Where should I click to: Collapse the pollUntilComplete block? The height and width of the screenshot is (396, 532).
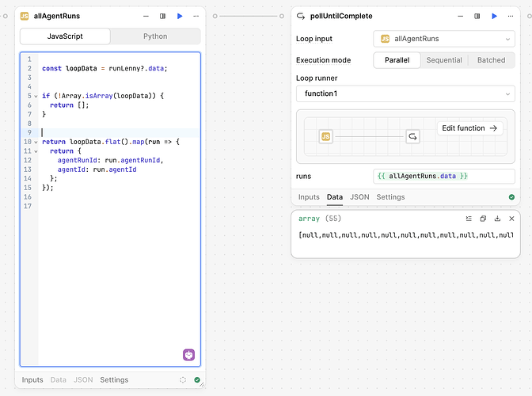click(461, 16)
